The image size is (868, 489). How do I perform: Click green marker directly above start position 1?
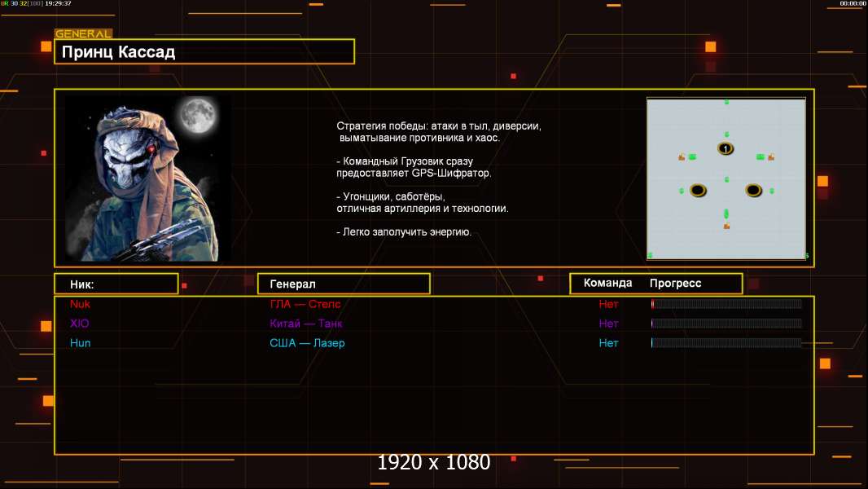[726, 134]
